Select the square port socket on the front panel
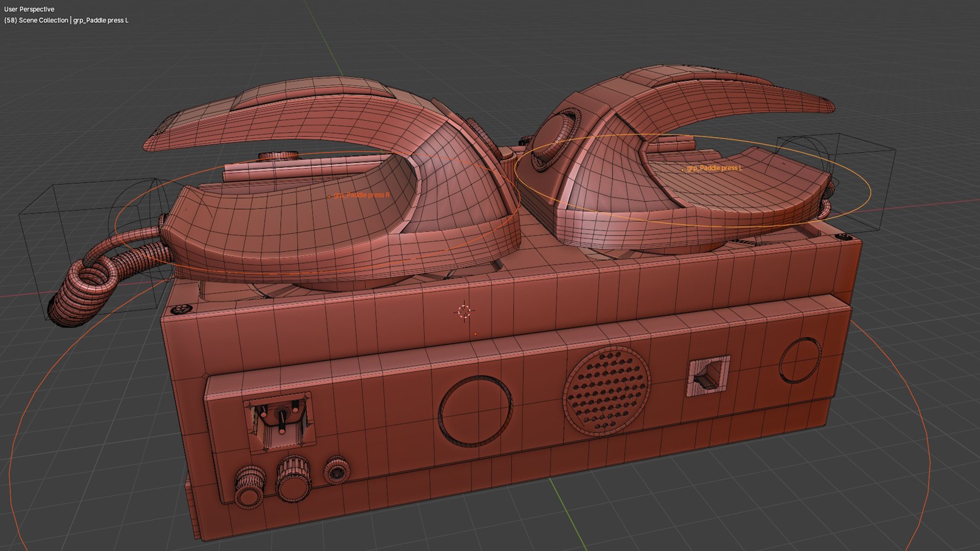The width and height of the screenshot is (980, 551). tap(708, 377)
